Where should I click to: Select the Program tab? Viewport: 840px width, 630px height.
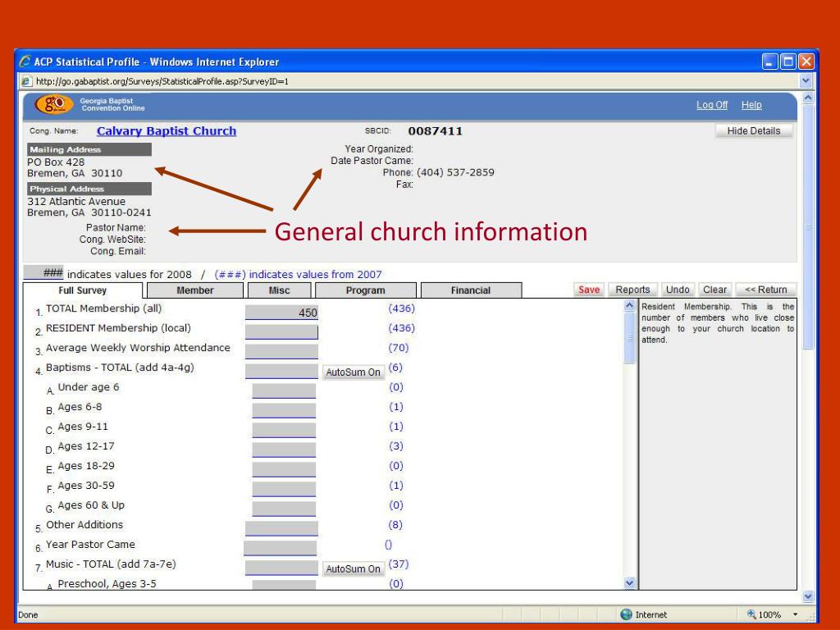coord(365,290)
